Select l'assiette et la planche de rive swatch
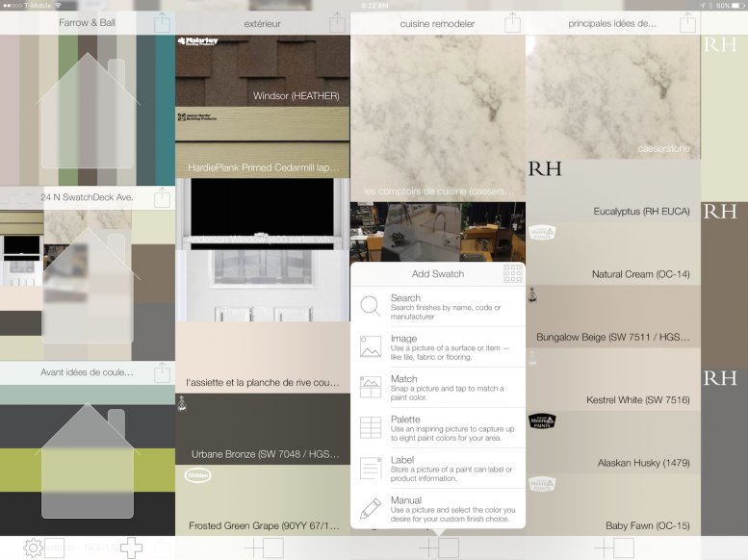748x560 pixels. pyautogui.click(x=263, y=357)
